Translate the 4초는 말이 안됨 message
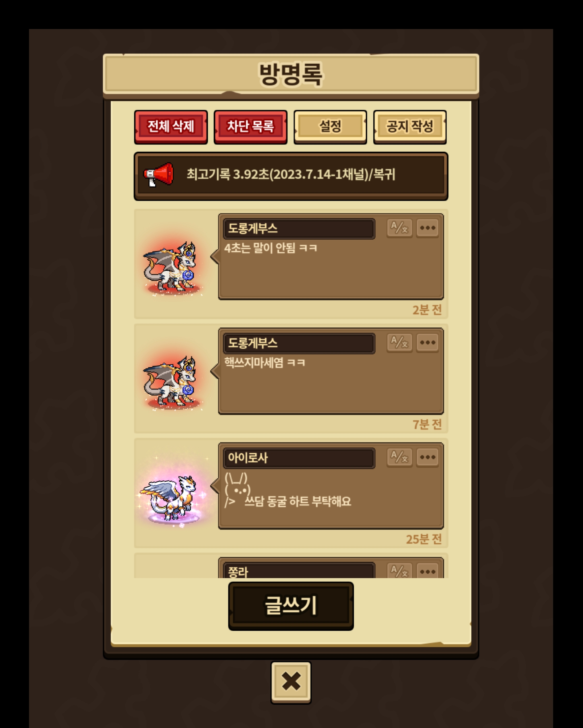 click(x=399, y=228)
